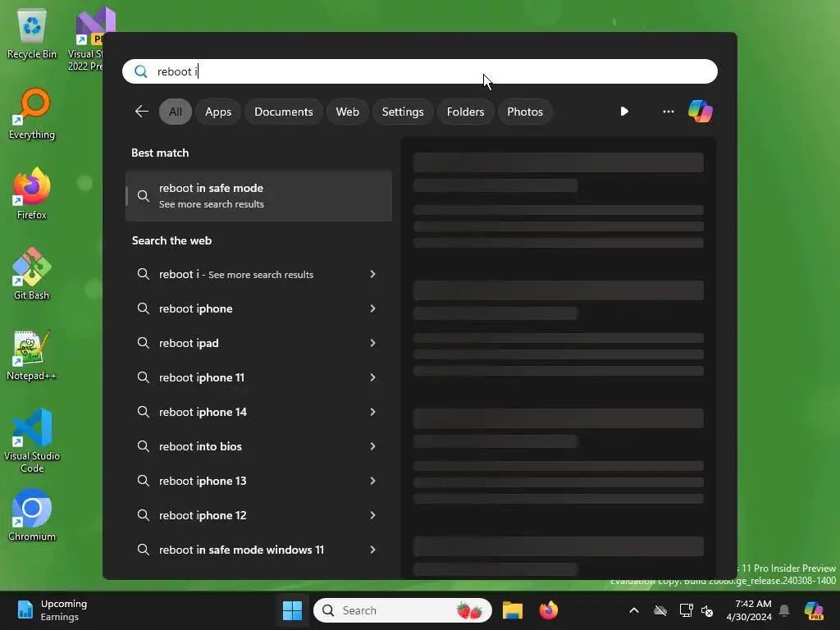Expand arrow for reboot iphone 13
The image size is (840, 630).
(373, 481)
